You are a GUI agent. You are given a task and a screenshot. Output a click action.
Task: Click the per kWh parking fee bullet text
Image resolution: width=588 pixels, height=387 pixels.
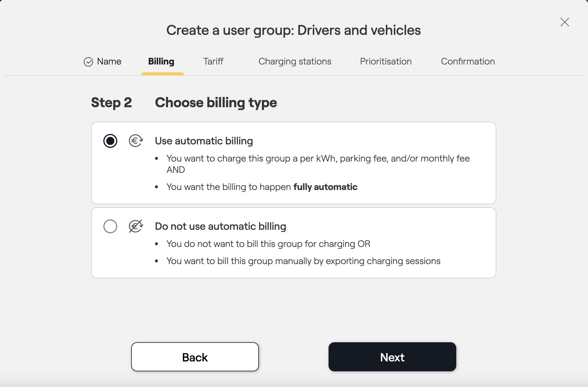point(318,159)
